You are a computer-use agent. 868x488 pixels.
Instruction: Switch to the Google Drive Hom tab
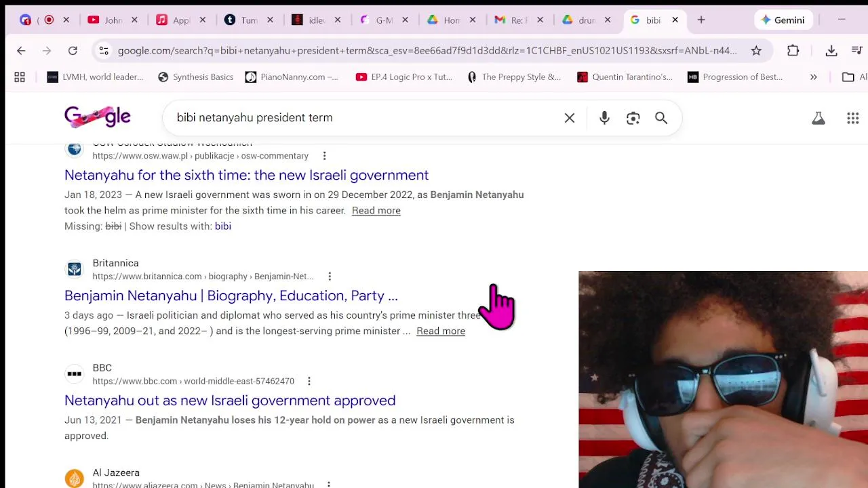point(451,20)
